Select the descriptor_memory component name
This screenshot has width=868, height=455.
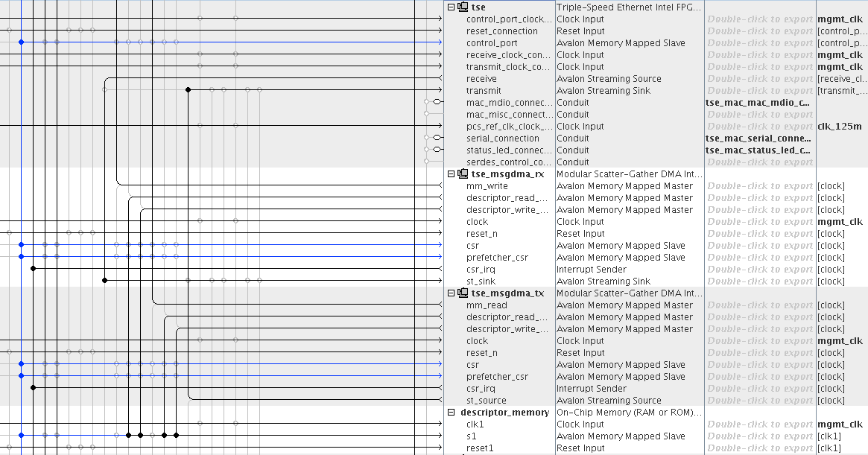click(505, 413)
